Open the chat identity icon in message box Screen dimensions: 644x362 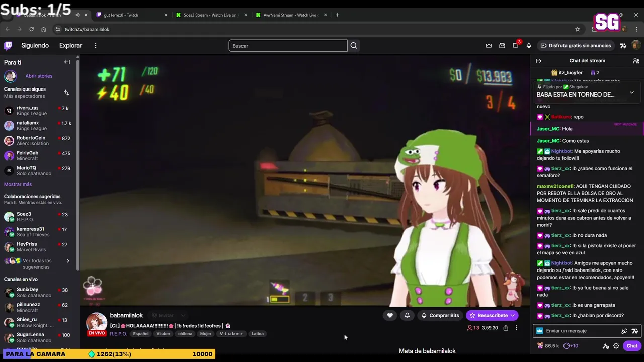(540, 331)
